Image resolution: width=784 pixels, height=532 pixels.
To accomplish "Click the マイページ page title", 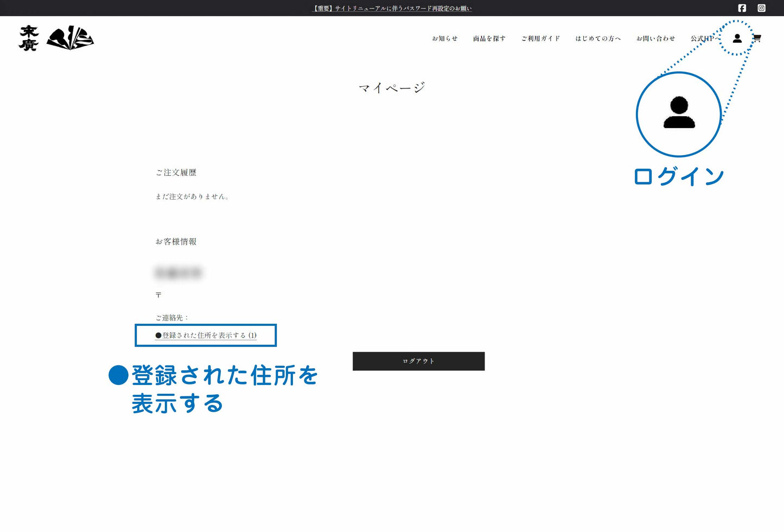I will tap(392, 88).
